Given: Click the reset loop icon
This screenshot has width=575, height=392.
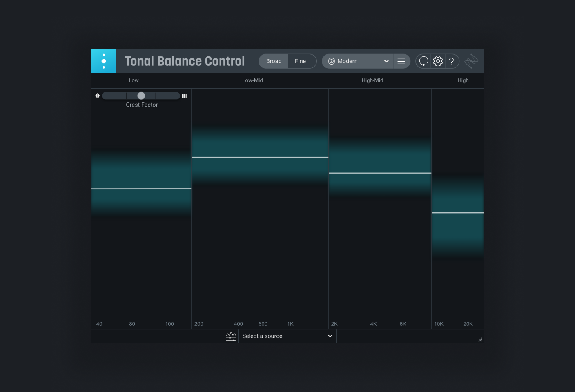Looking at the screenshot, I should [x=423, y=61].
